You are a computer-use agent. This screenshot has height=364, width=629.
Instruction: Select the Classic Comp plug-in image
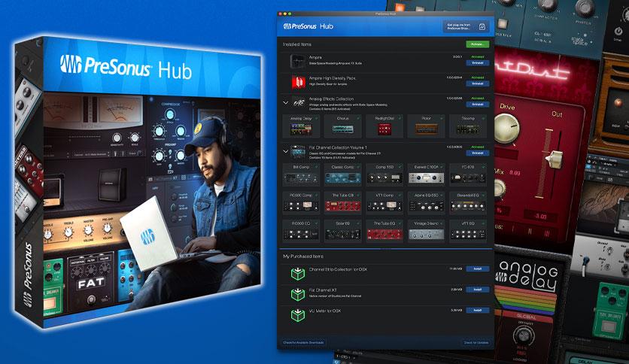point(342,177)
